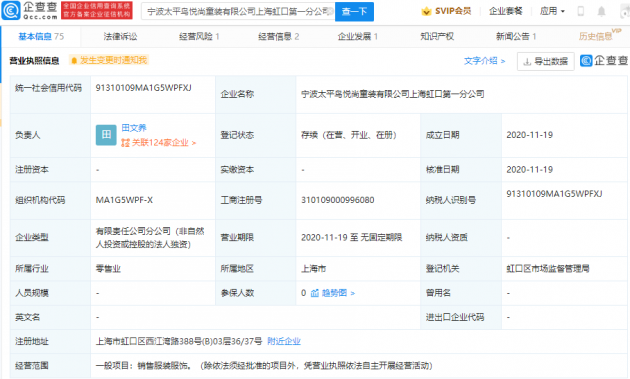Image resolution: width=630 pixels, height=379 pixels.
Task: Select 成立日期 value 2020-11-19
Action: pos(530,135)
